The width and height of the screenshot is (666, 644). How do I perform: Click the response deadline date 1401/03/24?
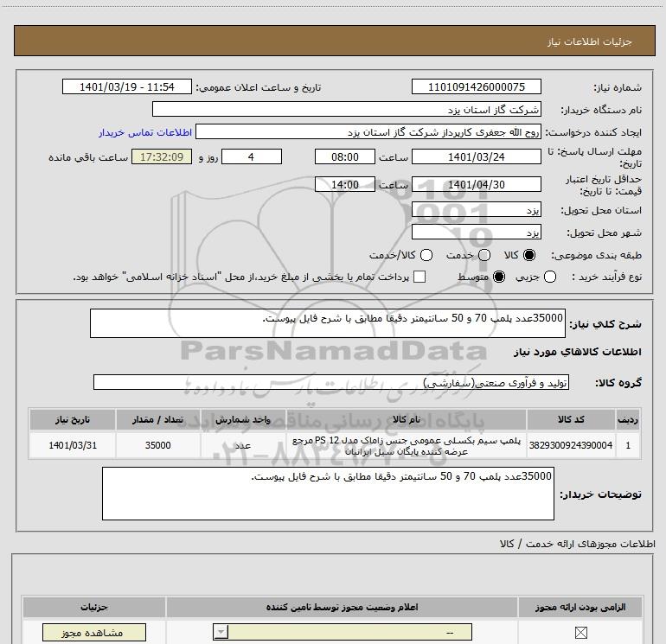pyautogui.click(x=476, y=156)
